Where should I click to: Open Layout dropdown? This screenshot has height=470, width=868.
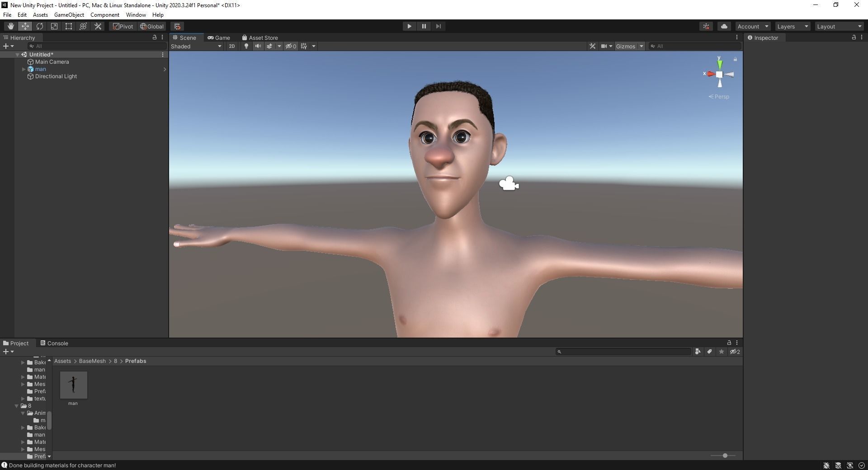click(x=840, y=26)
